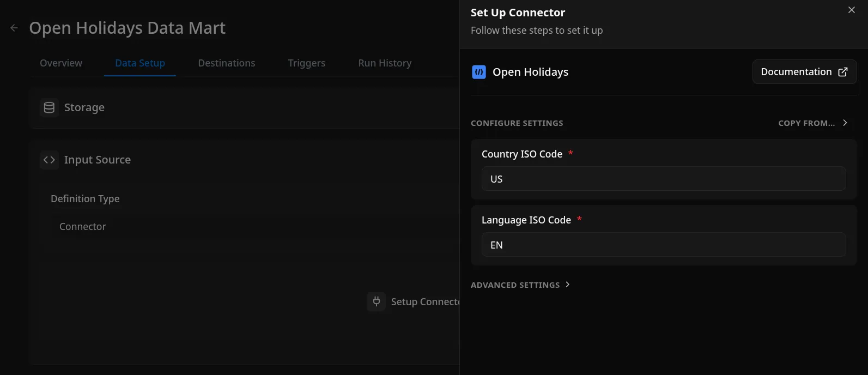Click the 'Follow these steps to set it up' text

(537, 31)
